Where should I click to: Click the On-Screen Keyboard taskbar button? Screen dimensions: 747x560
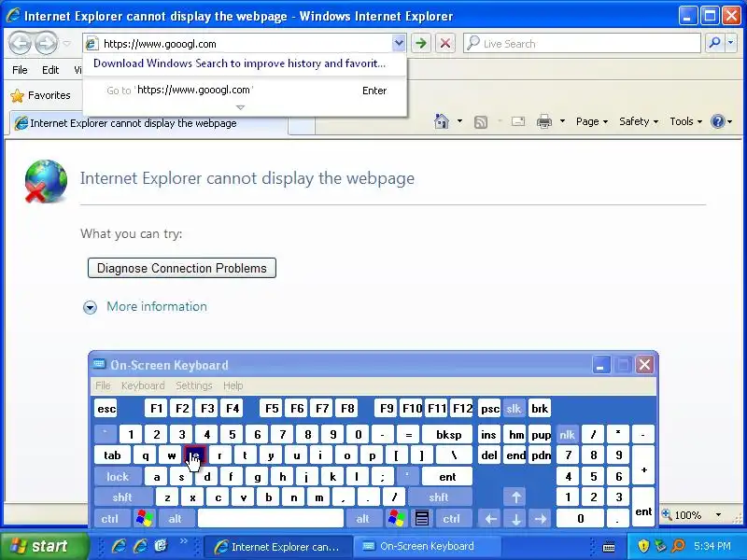427,546
